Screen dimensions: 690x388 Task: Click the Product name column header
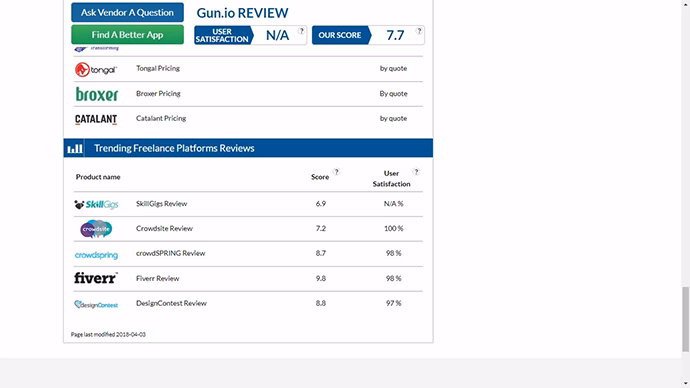[x=98, y=177]
